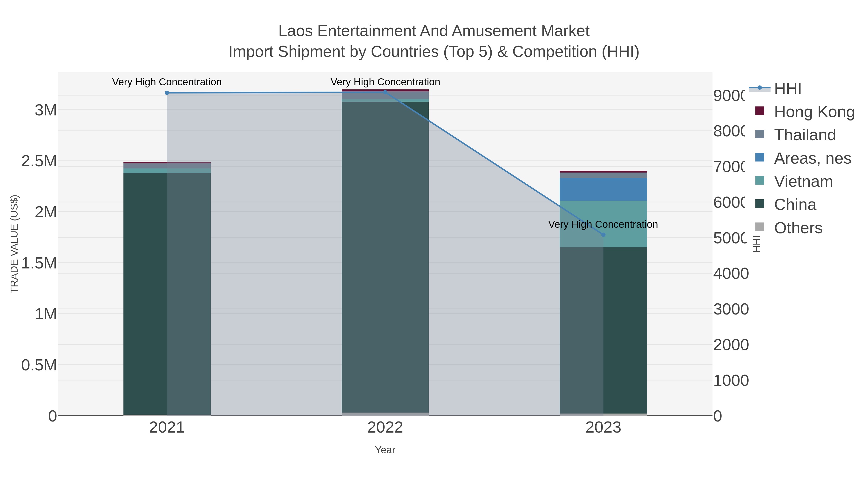
Task: Click the Year axis title
Action: [x=385, y=450]
